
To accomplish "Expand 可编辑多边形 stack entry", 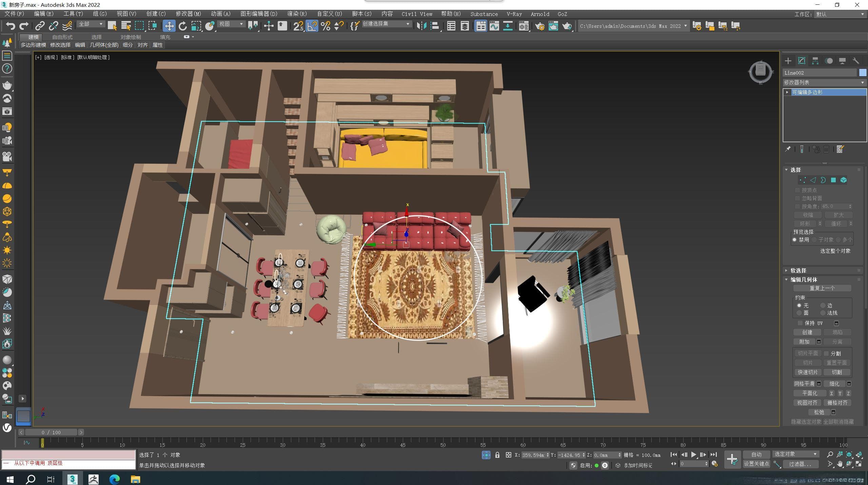I will point(787,92).
